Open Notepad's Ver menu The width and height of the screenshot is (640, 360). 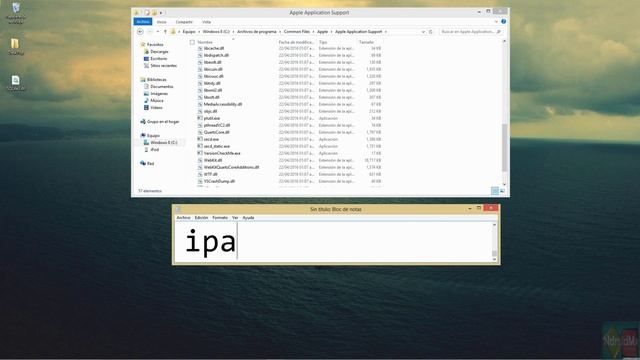[x=235, y=218]
